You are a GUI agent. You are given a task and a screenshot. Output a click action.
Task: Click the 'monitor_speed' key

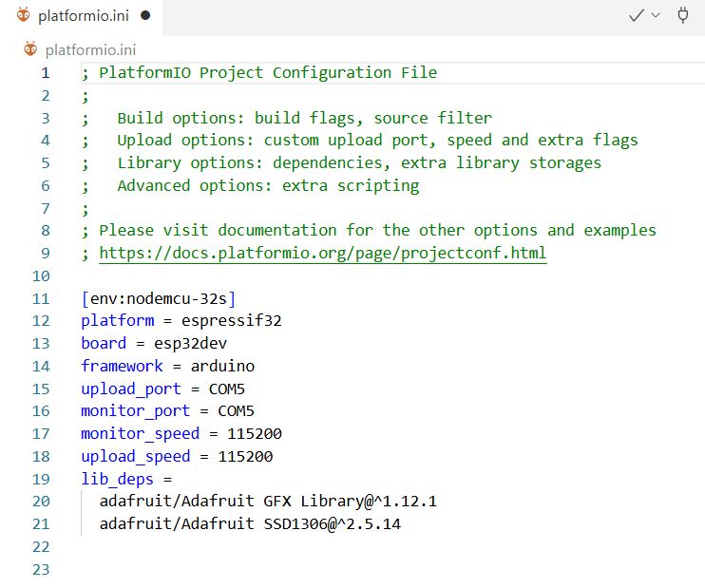point(140,434)
